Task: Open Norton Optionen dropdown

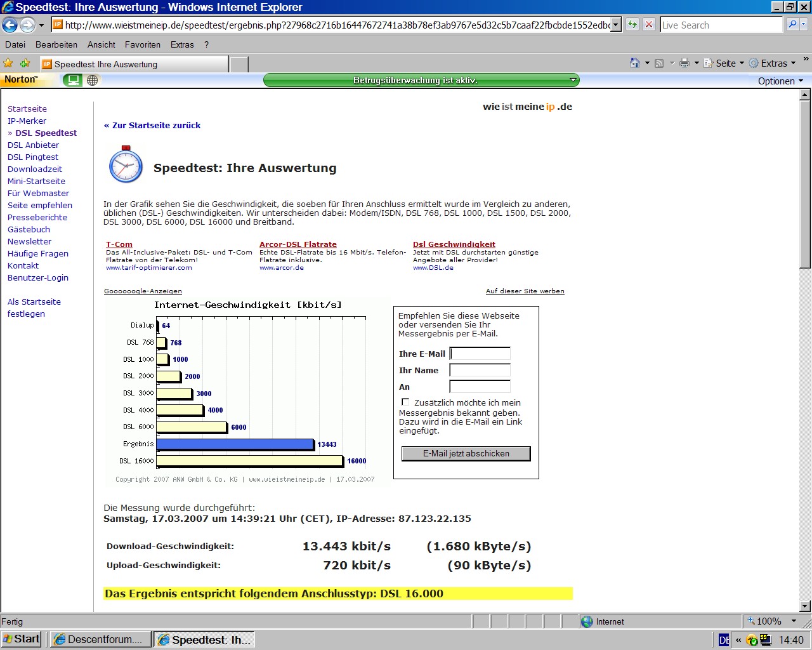Action: pos(780,81)
